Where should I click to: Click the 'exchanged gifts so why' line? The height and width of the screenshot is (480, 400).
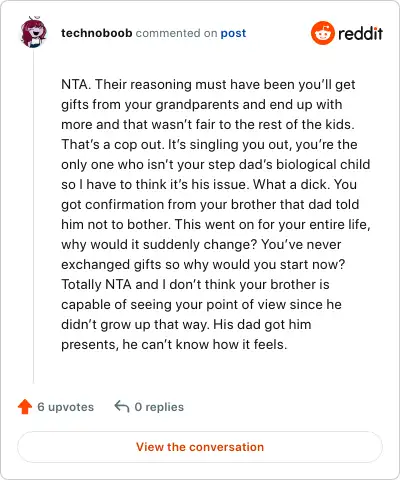tap(203, 264)
